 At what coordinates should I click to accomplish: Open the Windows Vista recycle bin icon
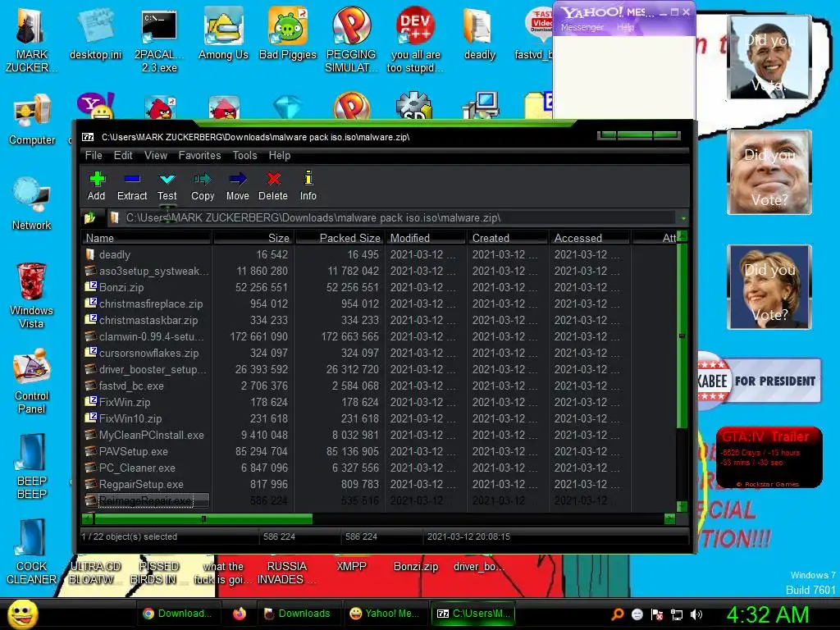[x=31, y=295]
